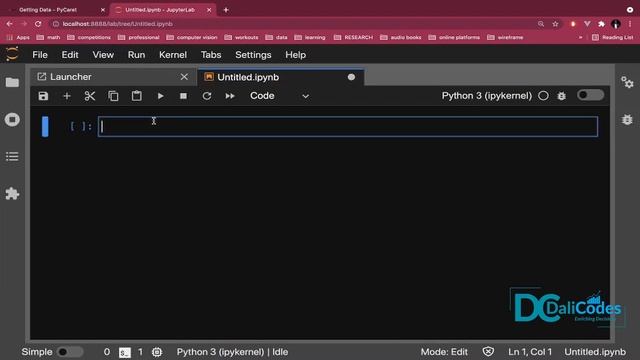
Task: Click Python 3 (ipykernel) kernel name in toolbar
Action: [487, 96]
